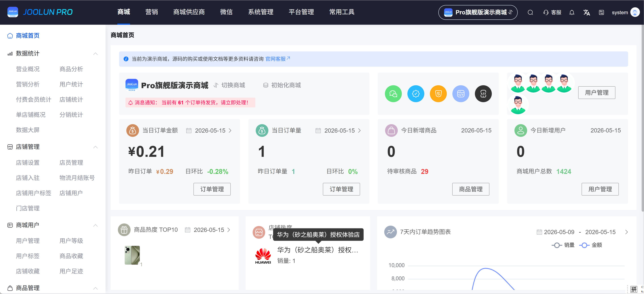
Task: Click the blue mini-program badge icon
Action: (416, 94)
